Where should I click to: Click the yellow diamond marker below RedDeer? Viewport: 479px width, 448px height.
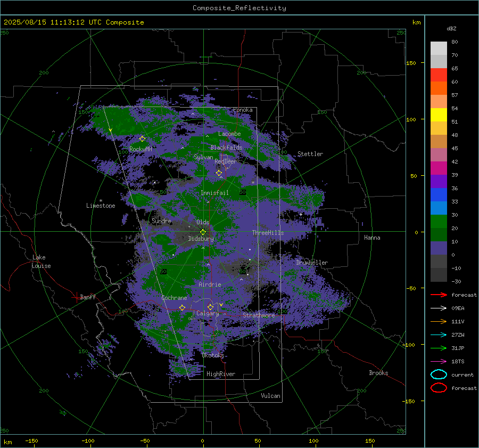pos(219,173)
